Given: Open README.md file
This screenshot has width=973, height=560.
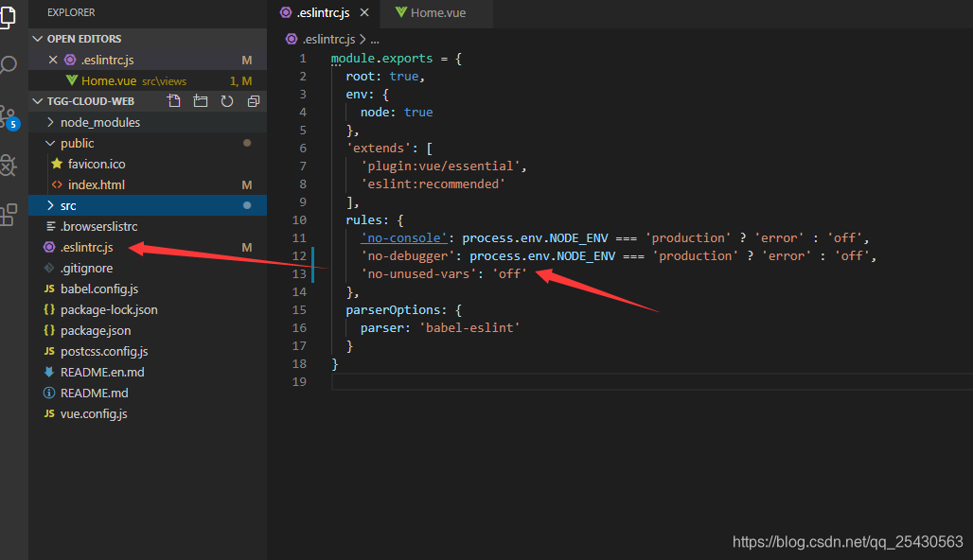Looking at the screenshot, I should pos(148,394).
